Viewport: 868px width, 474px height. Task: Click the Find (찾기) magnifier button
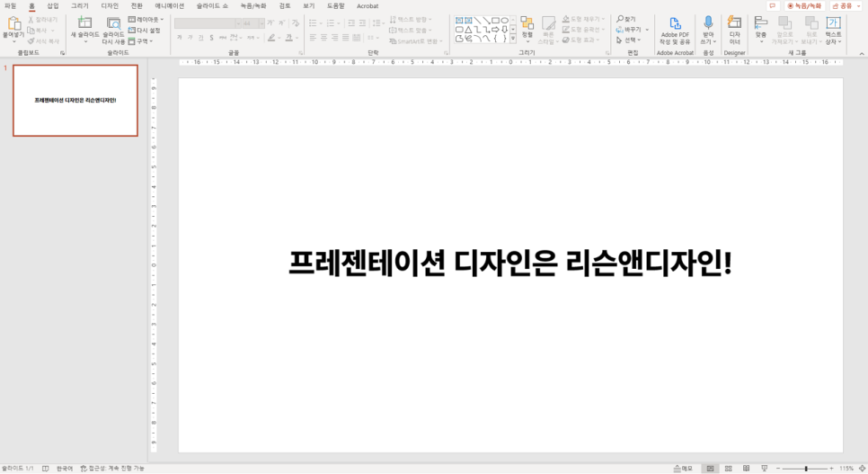[x=626, y=19]
